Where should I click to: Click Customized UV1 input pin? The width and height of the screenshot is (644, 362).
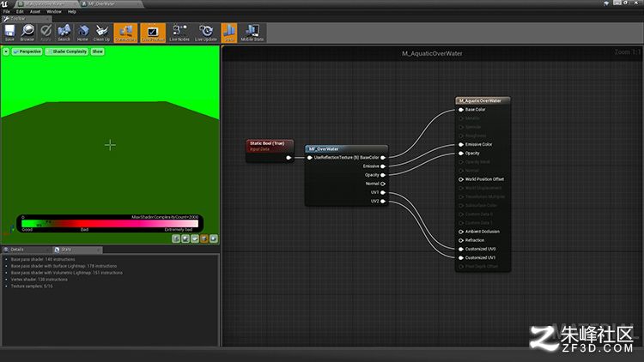[461, 257]
